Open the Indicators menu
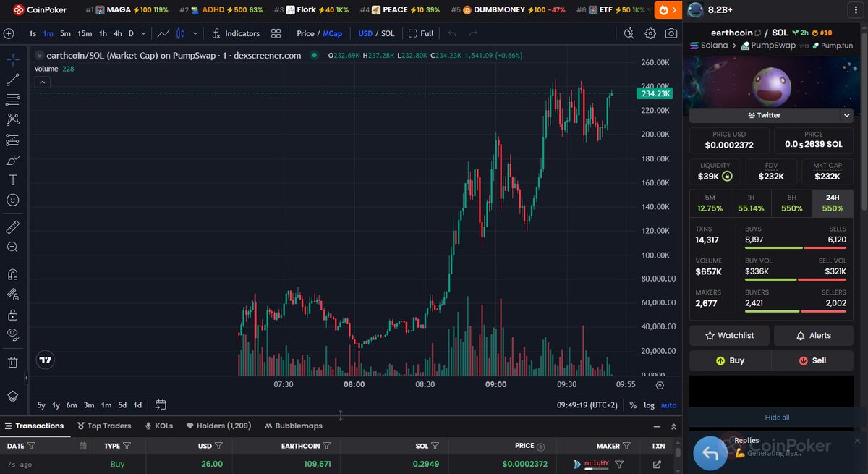Screen dimensions: 868x474 click(236, 33)
